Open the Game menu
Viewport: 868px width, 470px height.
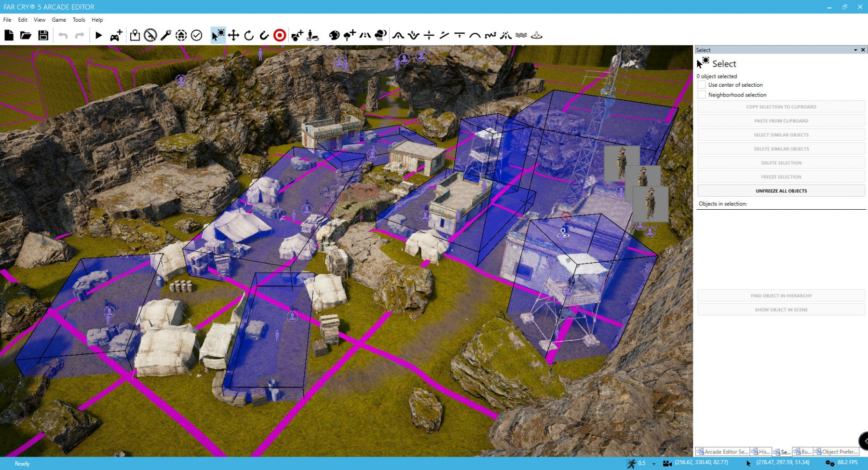click(x=59, y=20)
